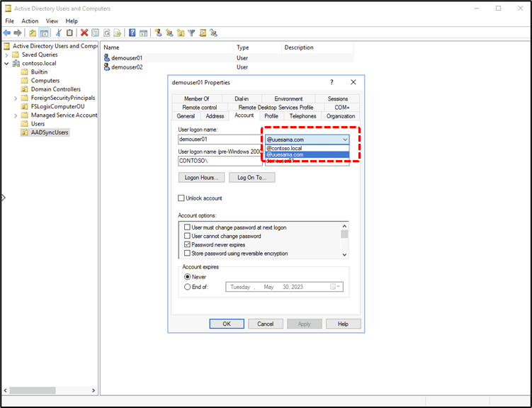Click the Cut scissors icon

(x=59, y=33)
